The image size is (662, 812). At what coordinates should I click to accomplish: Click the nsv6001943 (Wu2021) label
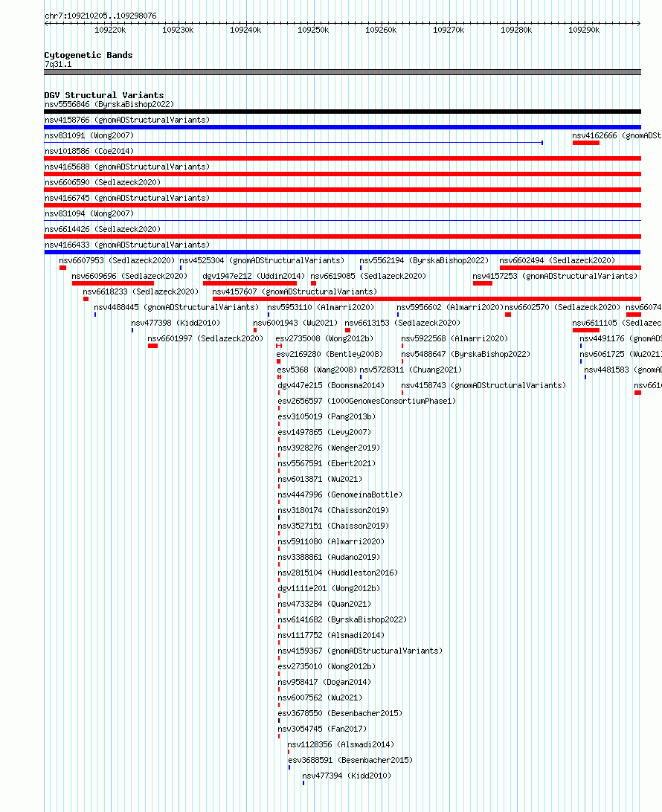tap(295, 323)
